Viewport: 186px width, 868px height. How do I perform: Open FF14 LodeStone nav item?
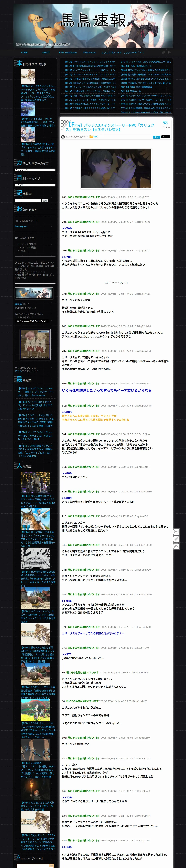[68, 53]
